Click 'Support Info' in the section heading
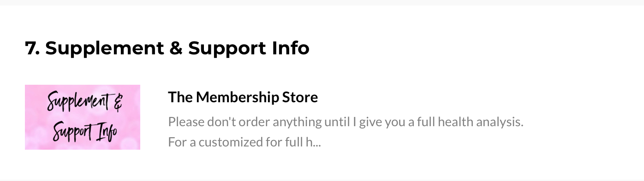Viewport: 644px width, 181px height. coord(249,48)
